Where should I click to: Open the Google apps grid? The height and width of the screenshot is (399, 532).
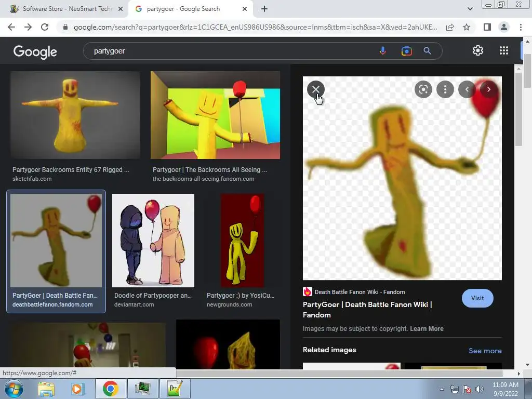tap(504, 50)
